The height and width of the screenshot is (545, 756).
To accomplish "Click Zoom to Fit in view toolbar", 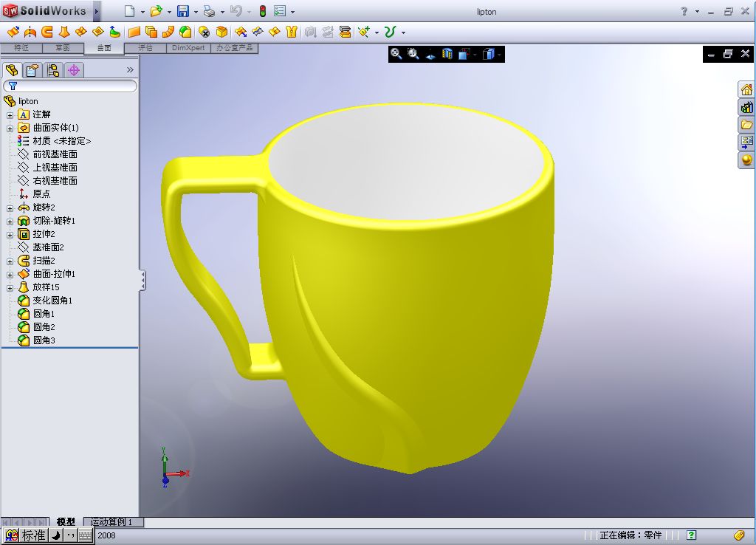I will tap(396, 54).
